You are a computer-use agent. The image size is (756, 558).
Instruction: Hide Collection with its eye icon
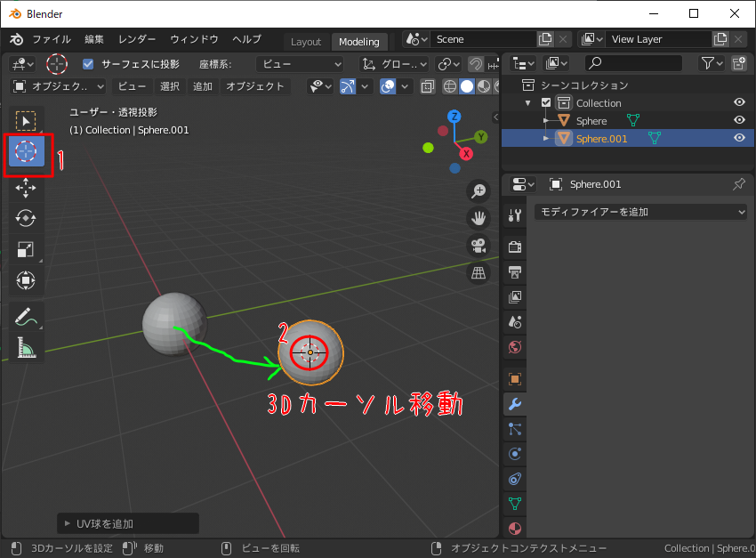coord(739,102)
